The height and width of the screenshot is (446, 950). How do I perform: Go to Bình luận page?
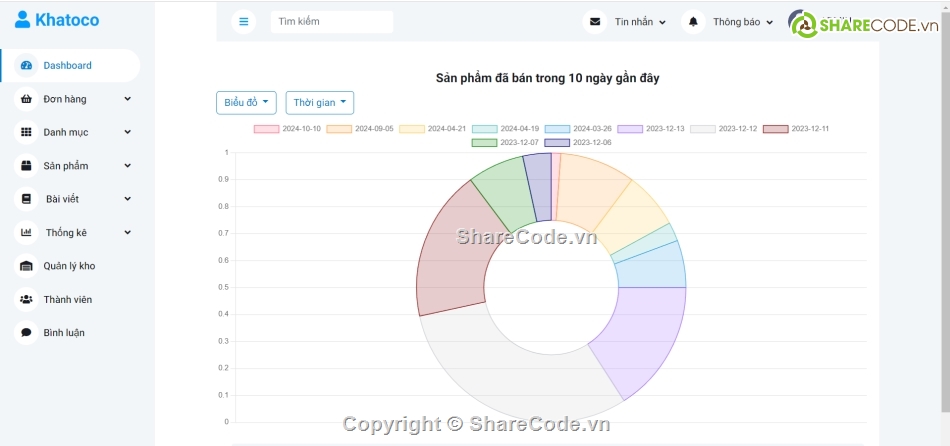point(64,333)
